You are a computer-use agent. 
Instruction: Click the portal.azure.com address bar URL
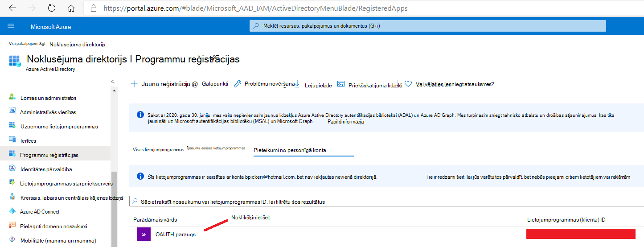255,8
